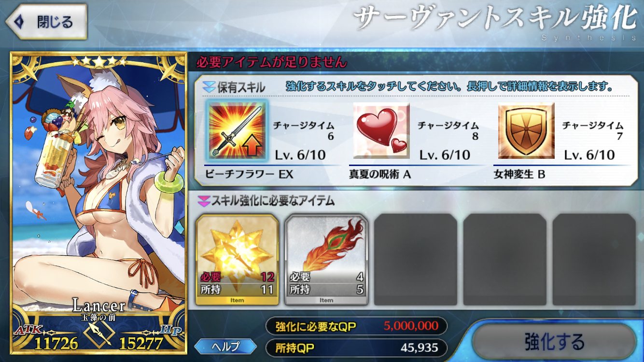Select the Beach Flower EX sword skill icon
The width and height of the screenshot is (644, 362).
(x=237, y=131)
